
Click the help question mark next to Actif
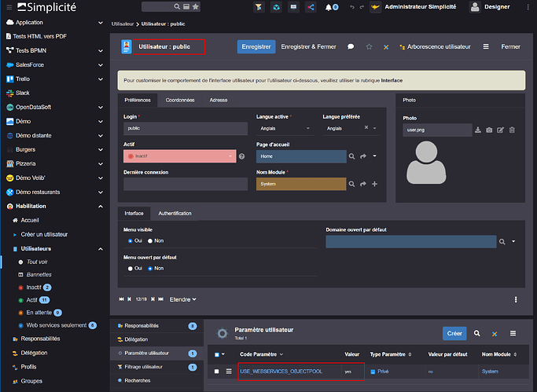pyautogui.click(x=242, y=156)
